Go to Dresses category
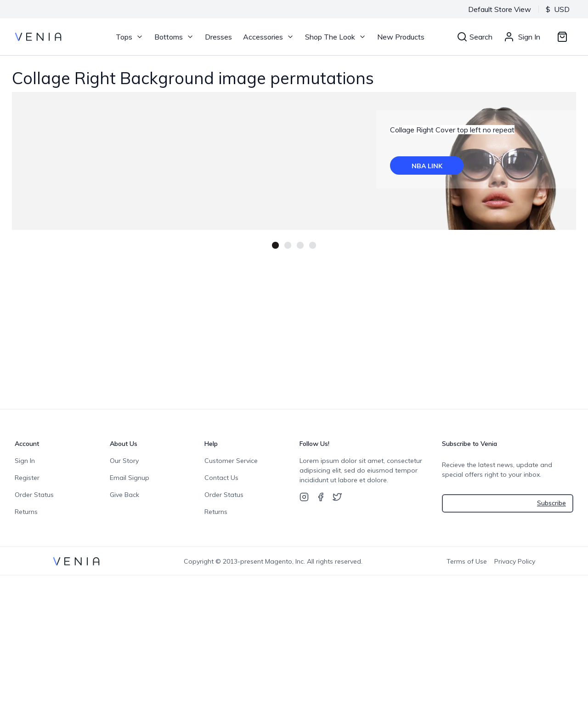 tap(218, 37)
